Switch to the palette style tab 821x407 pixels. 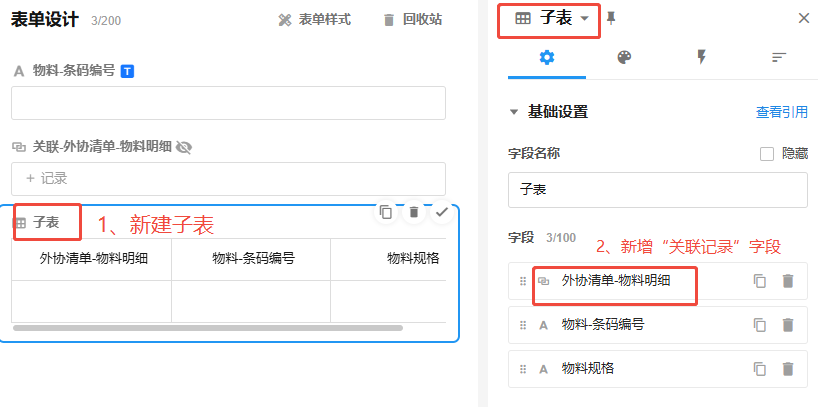pos(624,57)
